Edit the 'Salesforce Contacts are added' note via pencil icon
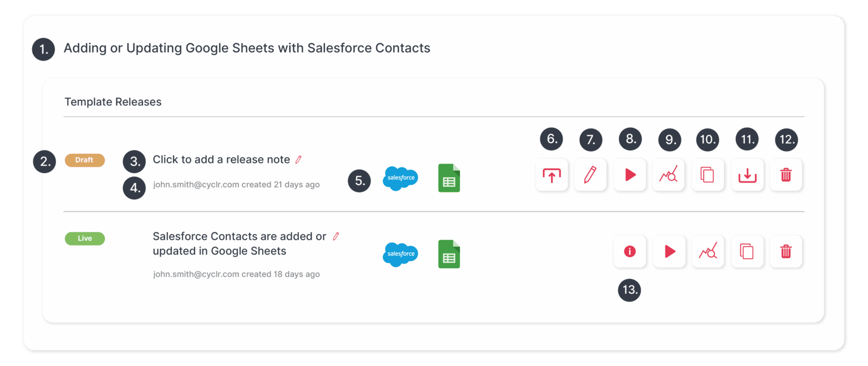Screen dimensions: 868x366 click(x=336, y=236)
